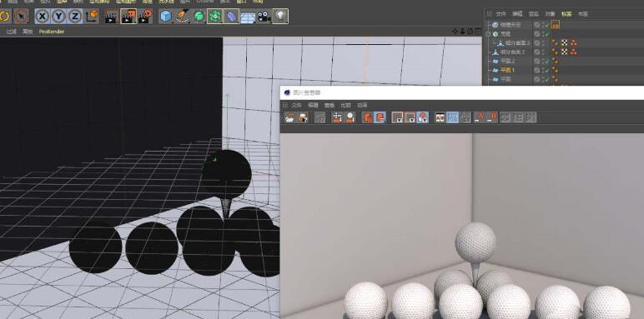644x319 pixels.
Task: Select the arrow cursor tool in main toolbar
Action: (21, 17)
